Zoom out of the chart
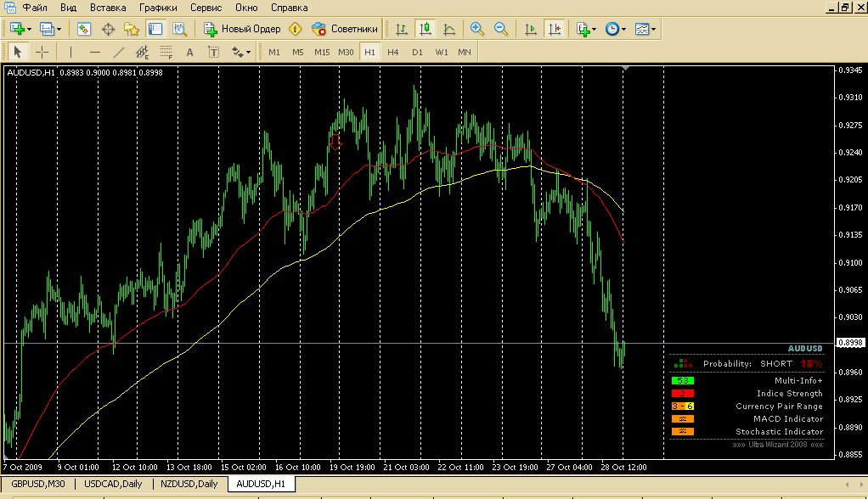This screenshot has width=868, height=499. (500, 29)
